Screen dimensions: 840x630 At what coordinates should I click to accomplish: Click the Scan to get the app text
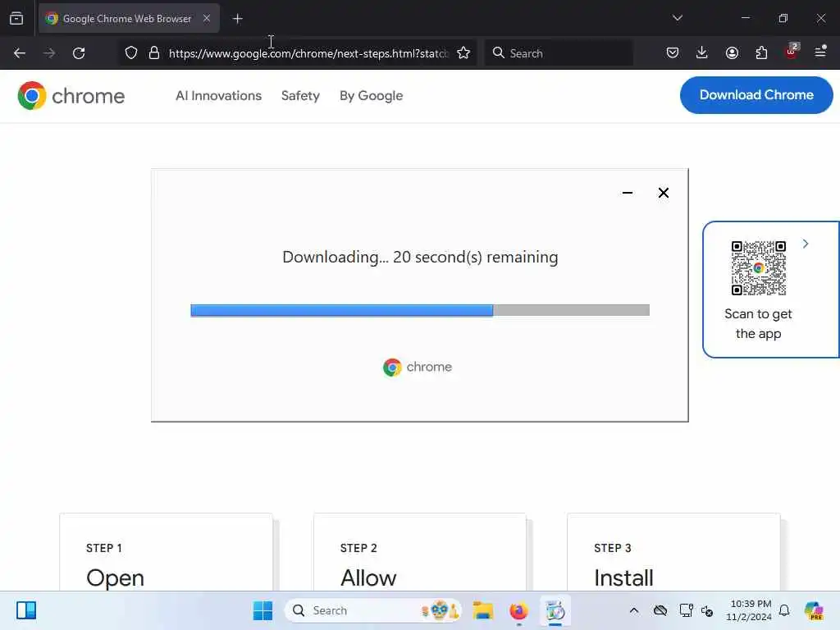(758, 323)
